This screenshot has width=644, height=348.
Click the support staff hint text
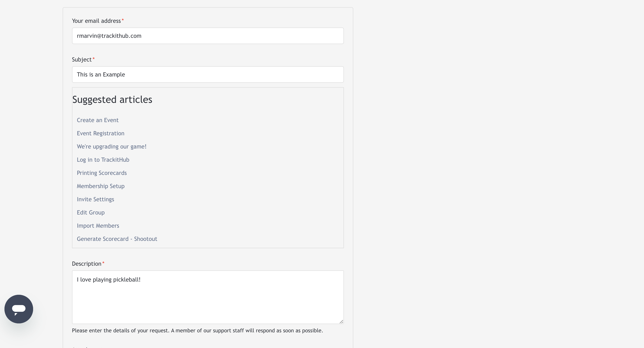click(197, 331)
